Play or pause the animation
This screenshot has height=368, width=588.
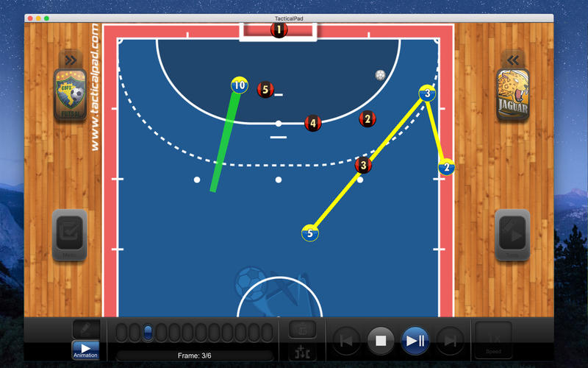coord(415,341)
